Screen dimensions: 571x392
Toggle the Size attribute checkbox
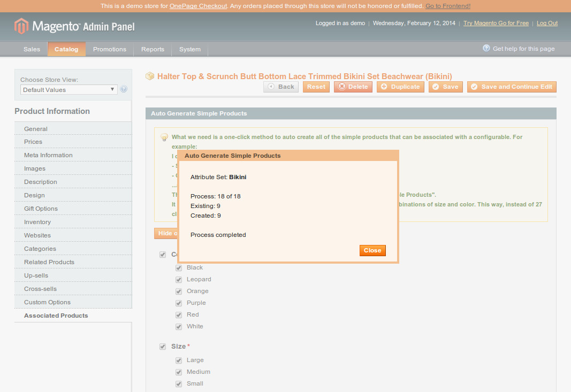coord(163,347)
